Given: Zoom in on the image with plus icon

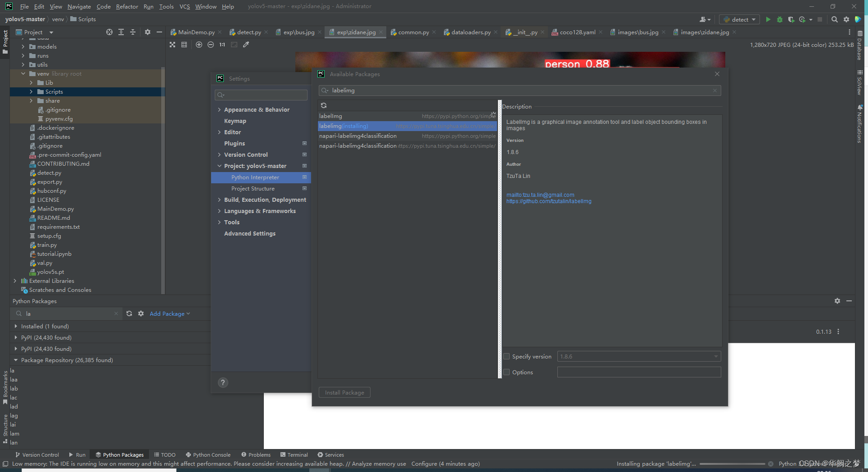Looking at the screenshot, I should point(199,45).
